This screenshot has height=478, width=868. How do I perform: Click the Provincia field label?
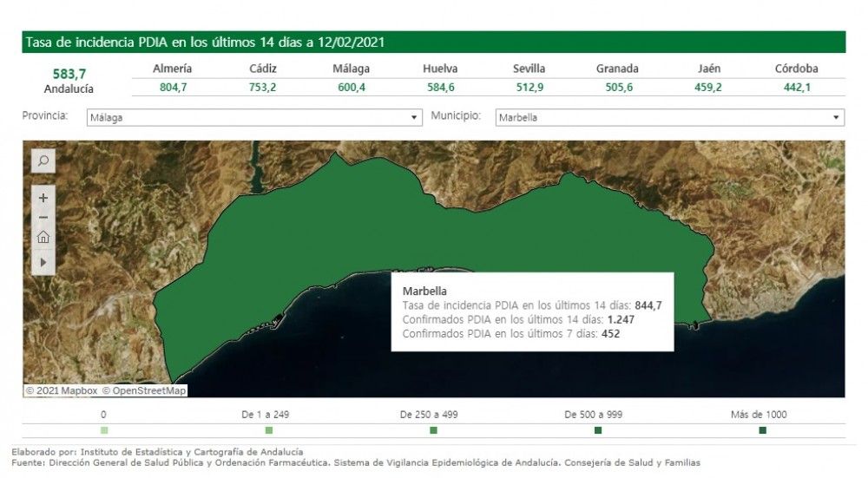pyautogui.click(x=45, y=115)
